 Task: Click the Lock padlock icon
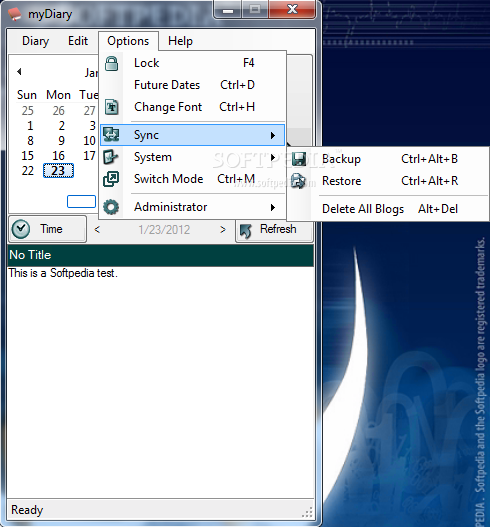click(x=111, y=63)
